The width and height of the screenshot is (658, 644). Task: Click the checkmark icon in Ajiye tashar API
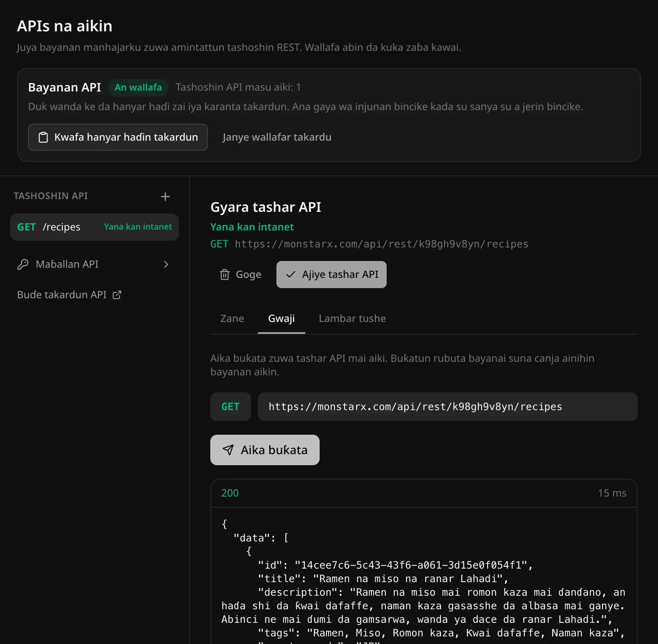(291, 275)
